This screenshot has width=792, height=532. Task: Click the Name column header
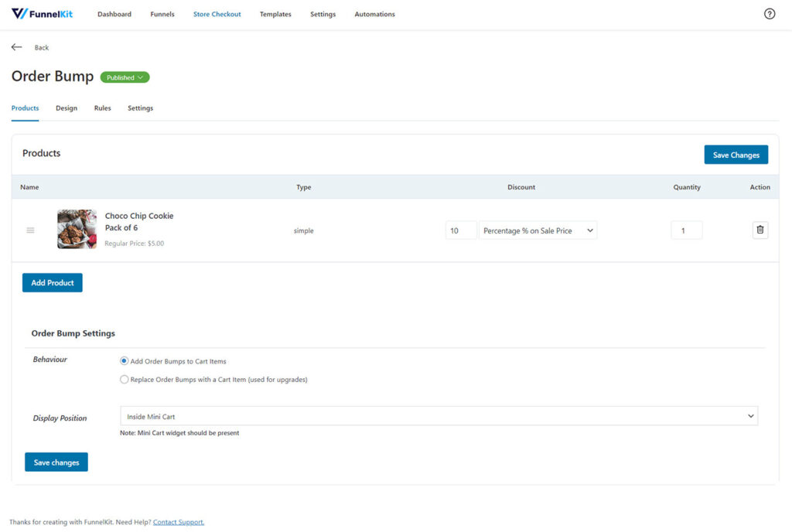click(x=29, y=187)
